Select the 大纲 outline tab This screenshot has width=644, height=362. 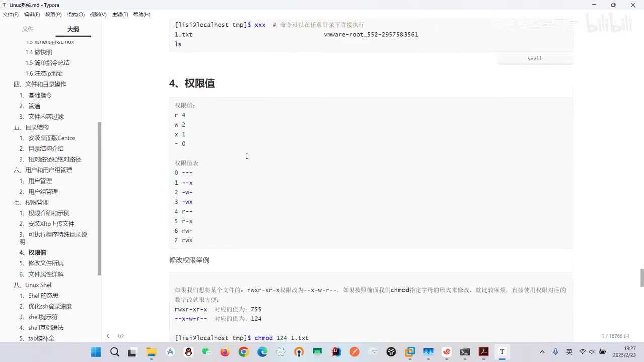click(x=73, y=29)
